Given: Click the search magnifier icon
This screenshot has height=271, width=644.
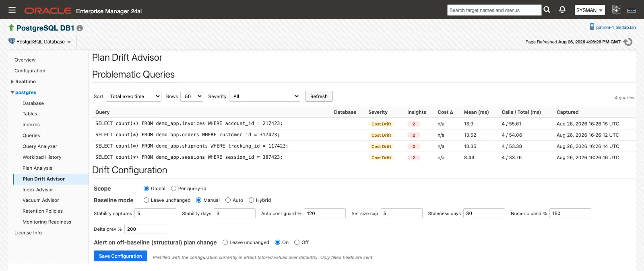Looking at the screenshot, I should pos(547,10).
